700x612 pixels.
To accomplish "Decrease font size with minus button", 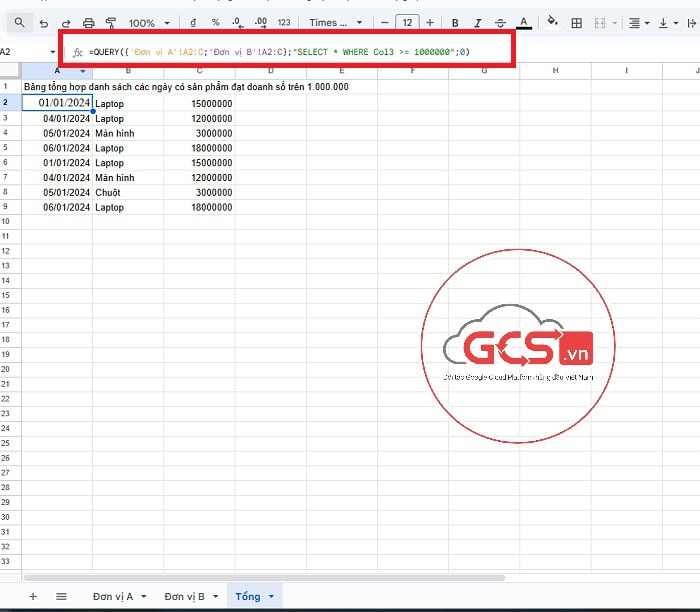I will [384, 22].
